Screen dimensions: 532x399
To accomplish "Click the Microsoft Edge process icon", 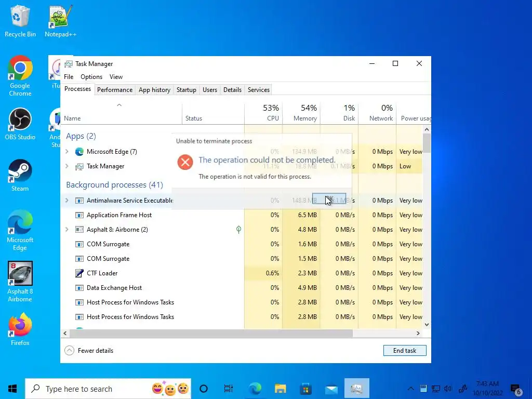I will pyautogui.click(x=79, y=152).
